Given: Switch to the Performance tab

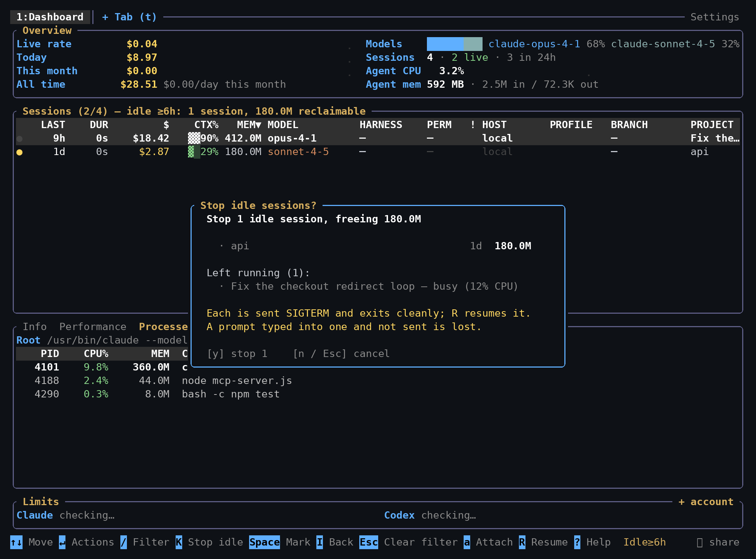Looking at the screenshot, I should [93, 326].
